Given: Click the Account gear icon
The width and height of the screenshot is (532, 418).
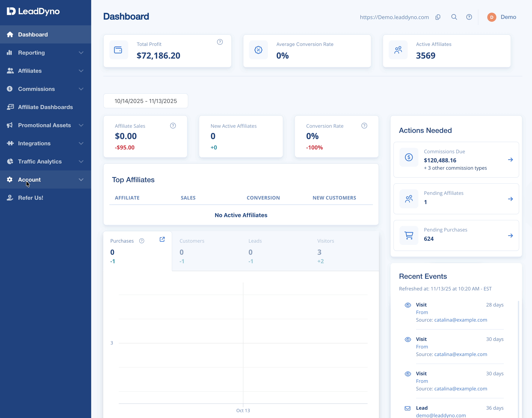Looking at the screenshot, I should [10, 179].
